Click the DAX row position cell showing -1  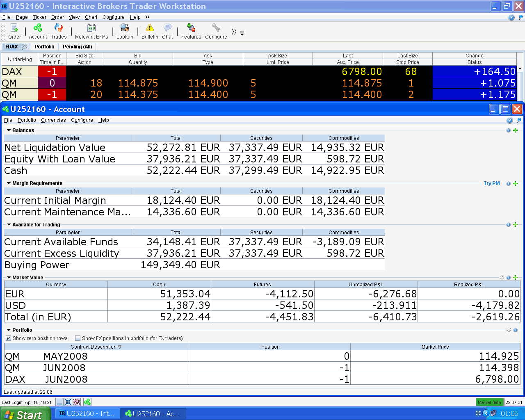click(52, 71)
